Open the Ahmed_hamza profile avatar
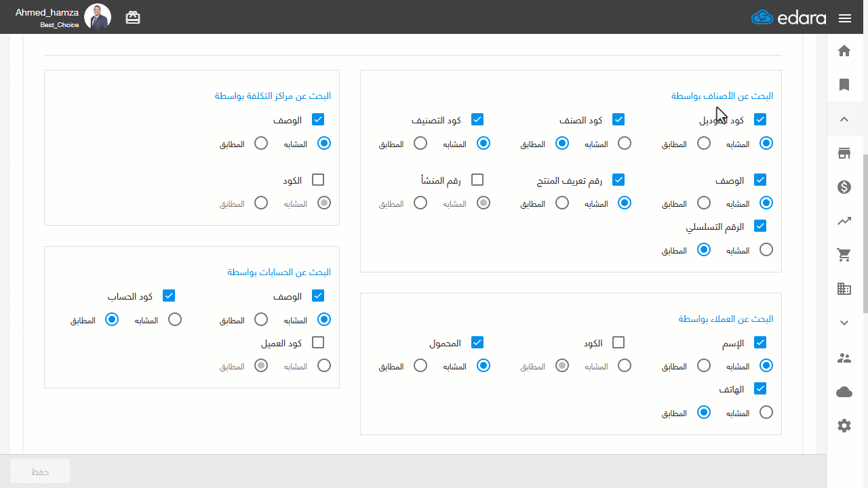This screenshot has width=868, height=488. pyautogui.click(x=98, y=17)
